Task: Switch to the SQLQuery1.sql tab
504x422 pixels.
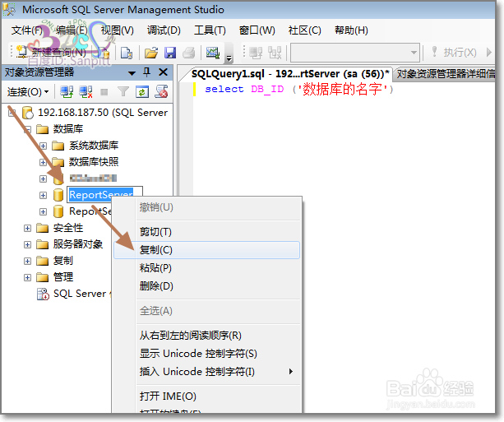Action: click(290, 74)
